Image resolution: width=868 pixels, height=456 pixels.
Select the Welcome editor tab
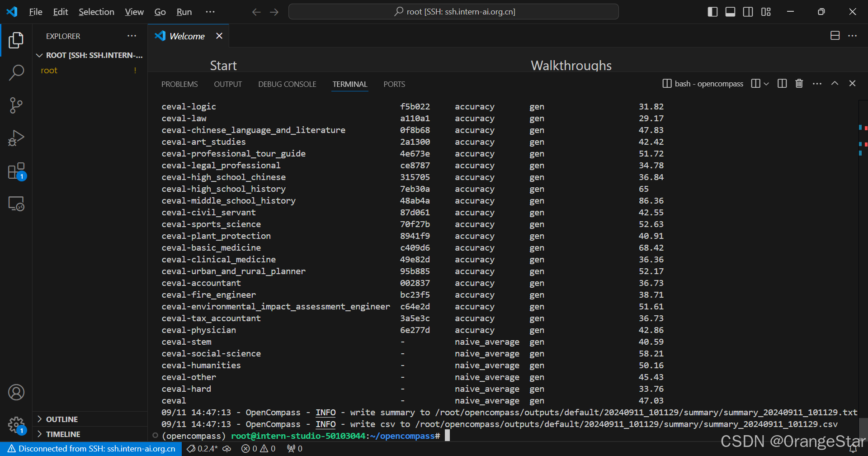(187, 36)
